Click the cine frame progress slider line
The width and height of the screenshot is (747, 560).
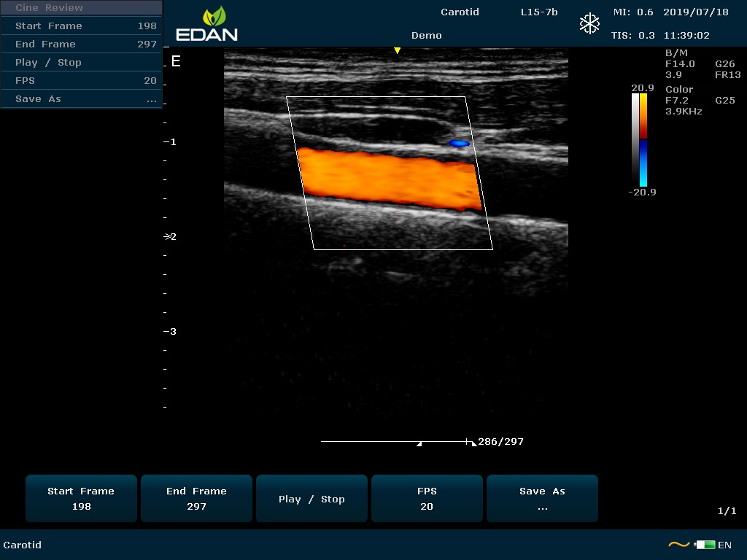pyautogui.click(x=394, y=441)
